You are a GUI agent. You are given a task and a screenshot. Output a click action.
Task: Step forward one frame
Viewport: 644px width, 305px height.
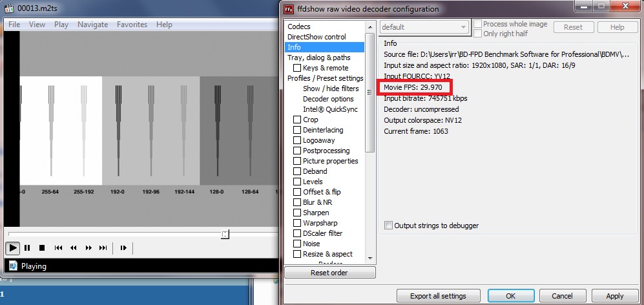point(123,247)
